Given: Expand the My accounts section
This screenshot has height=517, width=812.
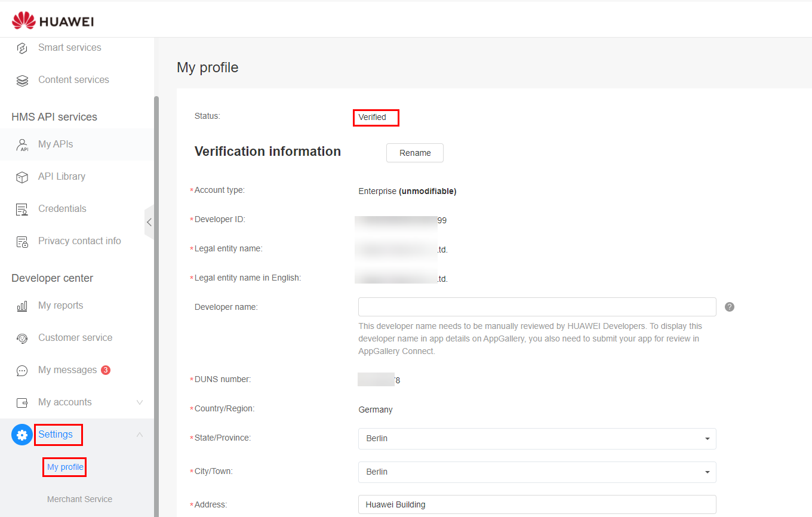Looking at the screenshot, I should click(x=139, y=402).
